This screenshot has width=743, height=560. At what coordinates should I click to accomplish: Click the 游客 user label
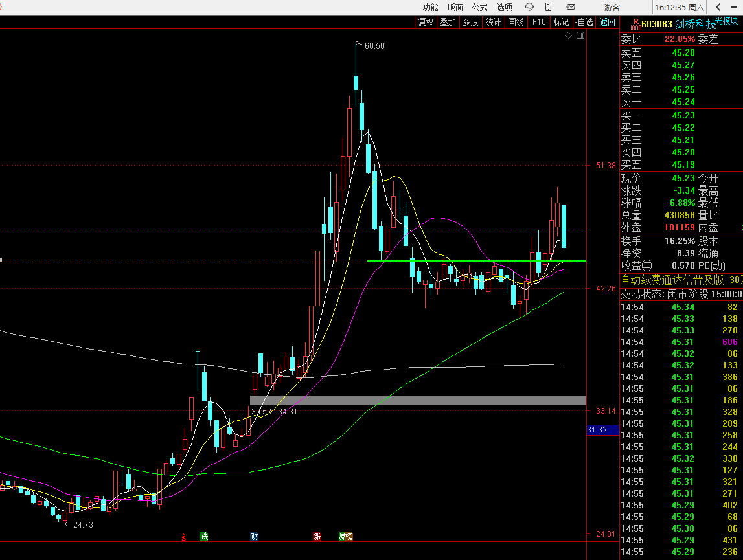pyautogui.click(x=612, y=7)
